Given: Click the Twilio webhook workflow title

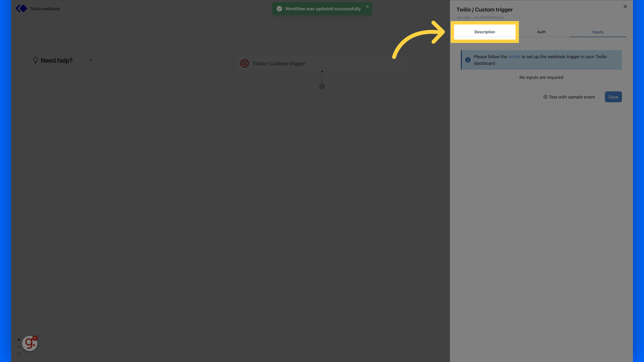Looking at the screenshot, I should pyautogui.click(x=45, y=9).
